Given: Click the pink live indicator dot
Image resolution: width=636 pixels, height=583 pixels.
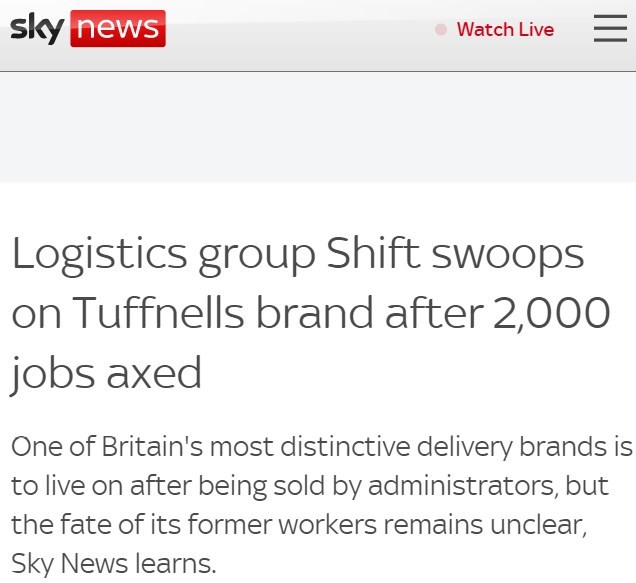Looking at the screenshot, I should [441, 30].
